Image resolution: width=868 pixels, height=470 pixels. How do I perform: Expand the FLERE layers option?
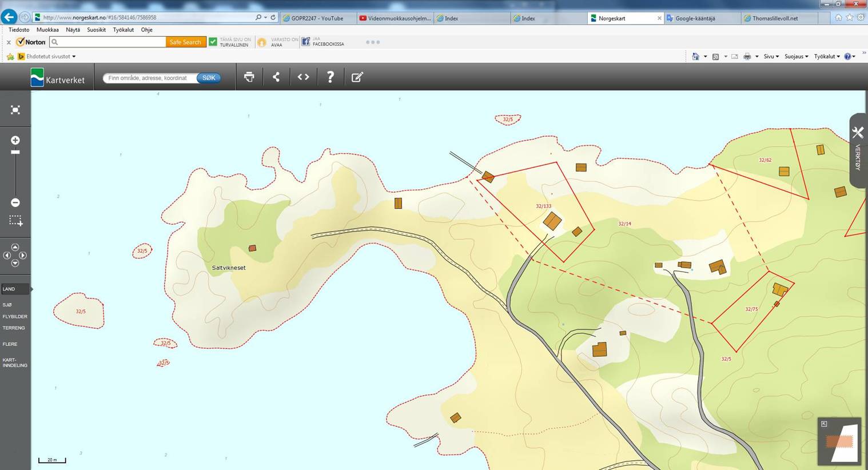pyautogui.click(x=10, y=344)
